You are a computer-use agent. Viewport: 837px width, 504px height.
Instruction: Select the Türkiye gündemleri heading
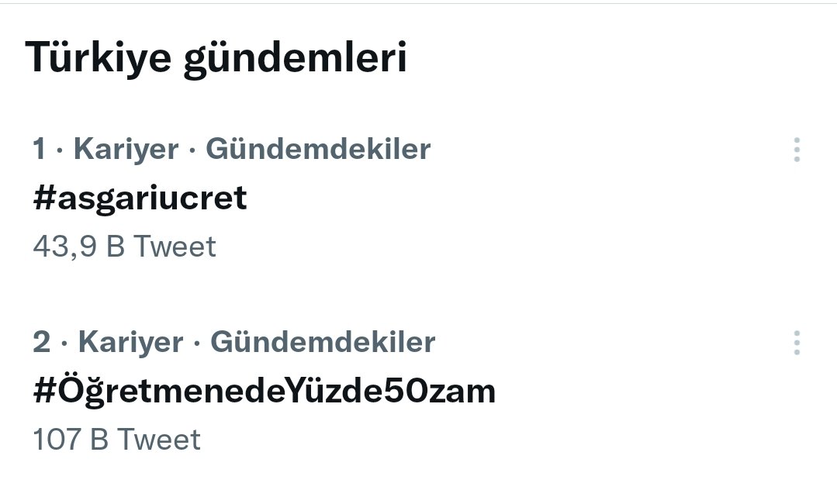[216, 58]
